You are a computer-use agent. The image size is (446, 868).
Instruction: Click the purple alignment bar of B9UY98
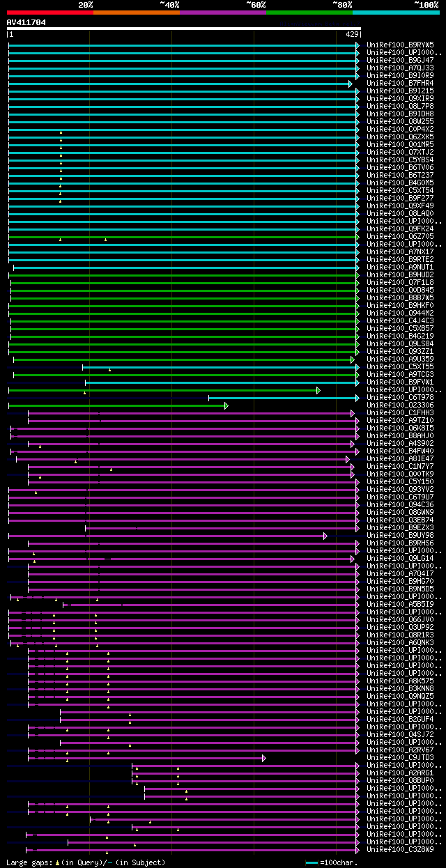[168, 536]
